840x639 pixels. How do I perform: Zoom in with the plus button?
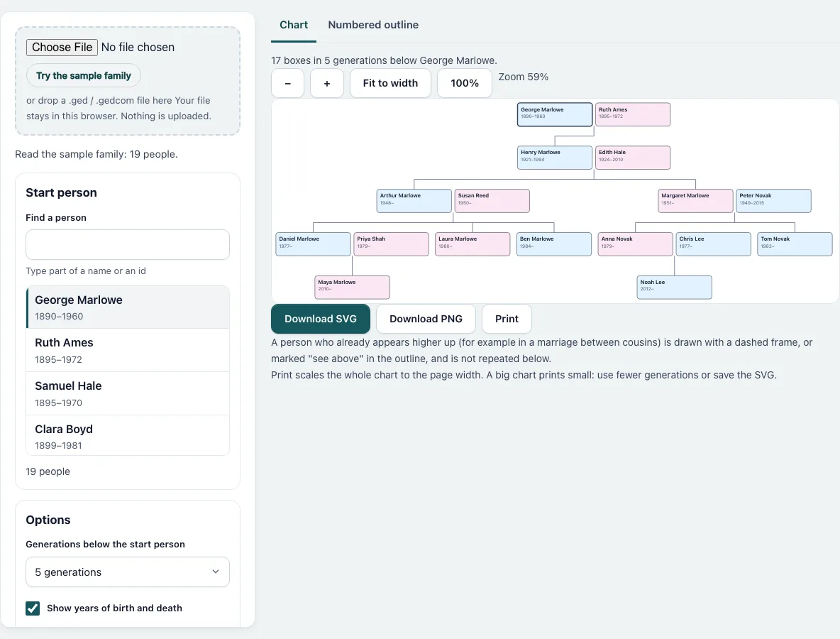[x=327, y=83]
